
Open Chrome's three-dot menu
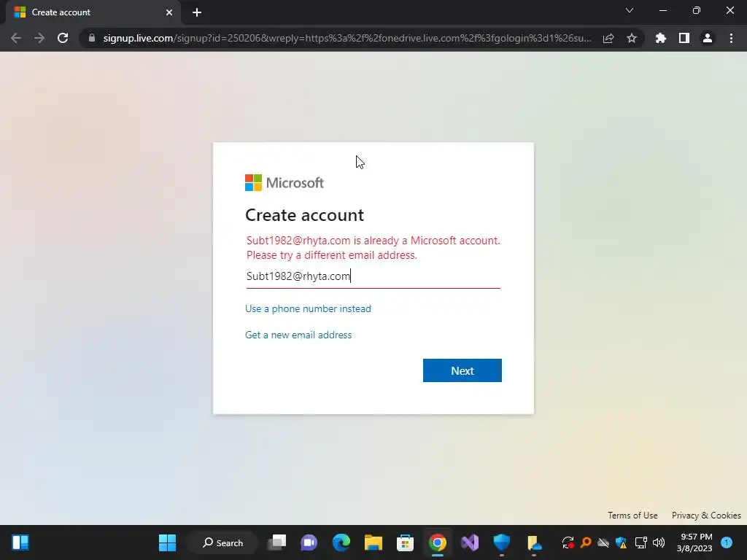(x=731, y=38)
